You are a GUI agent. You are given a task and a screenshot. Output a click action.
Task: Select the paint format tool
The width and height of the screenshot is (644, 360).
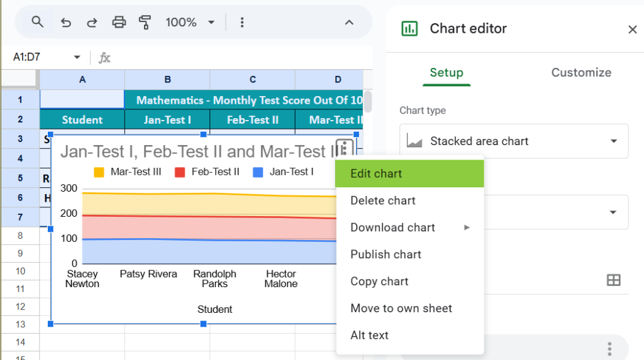coord(145,22)
